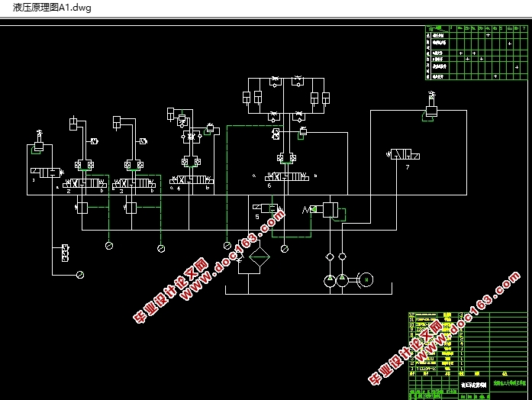Select the pressure gauge beside the stacked switch symbol

(80, 275)
